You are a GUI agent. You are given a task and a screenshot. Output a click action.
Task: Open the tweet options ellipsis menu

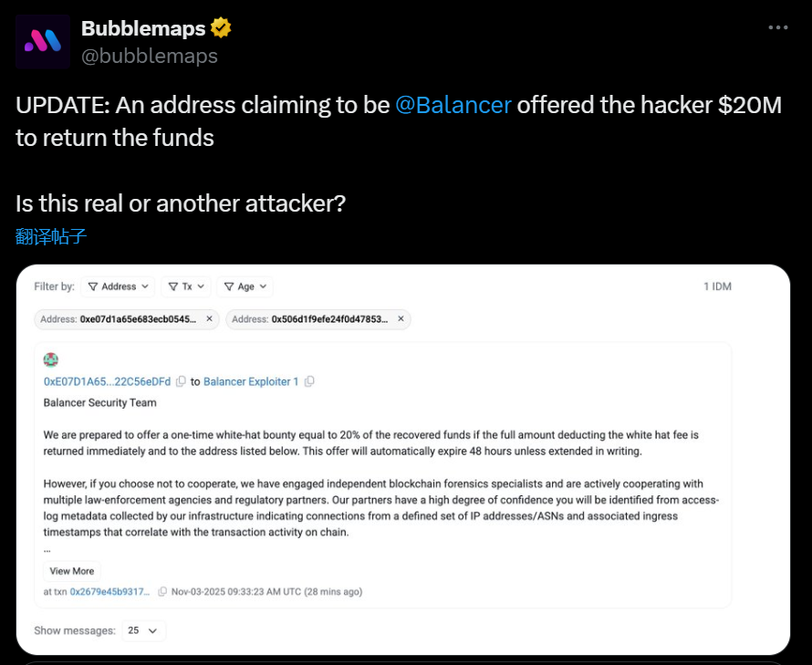tap(777, 27)
